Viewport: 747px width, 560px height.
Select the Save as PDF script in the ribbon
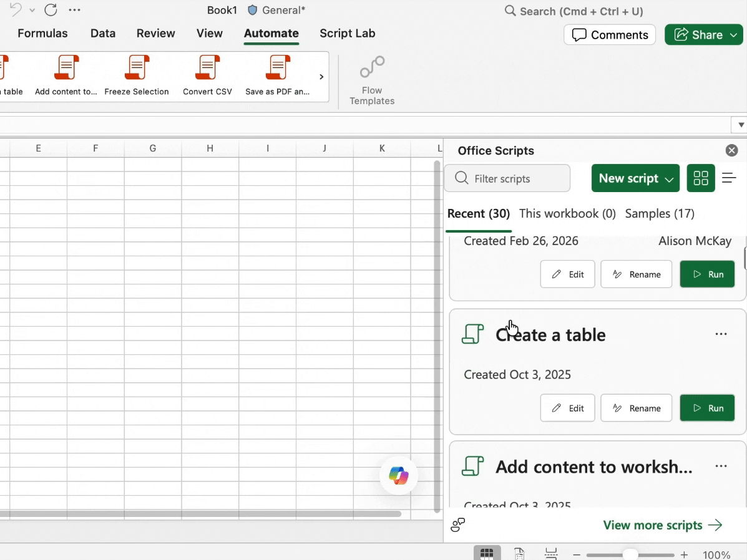click(x=278, y=76)
